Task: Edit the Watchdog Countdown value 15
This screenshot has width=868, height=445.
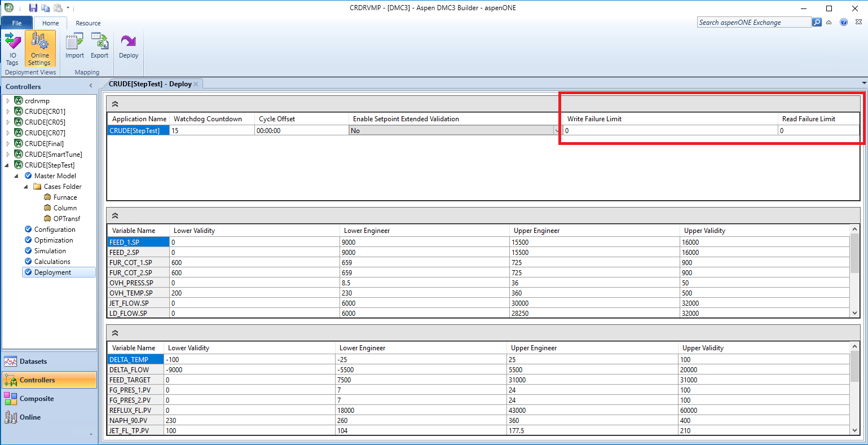Action: click(212, 130)
